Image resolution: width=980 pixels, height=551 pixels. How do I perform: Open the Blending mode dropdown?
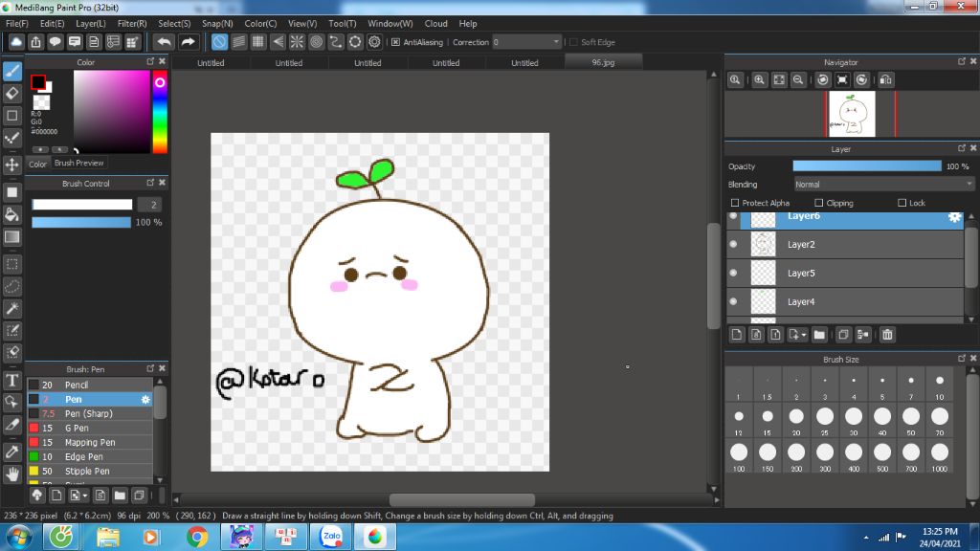[883, 185]
